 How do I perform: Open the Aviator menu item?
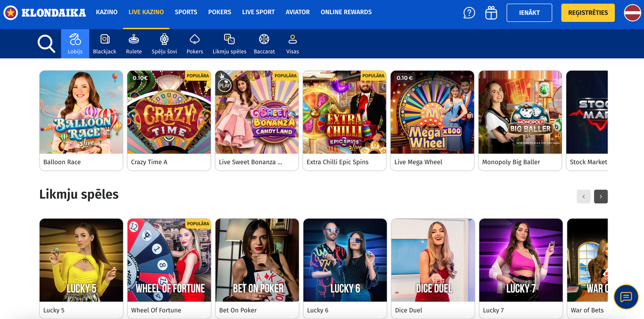click(x=298, y=12)
